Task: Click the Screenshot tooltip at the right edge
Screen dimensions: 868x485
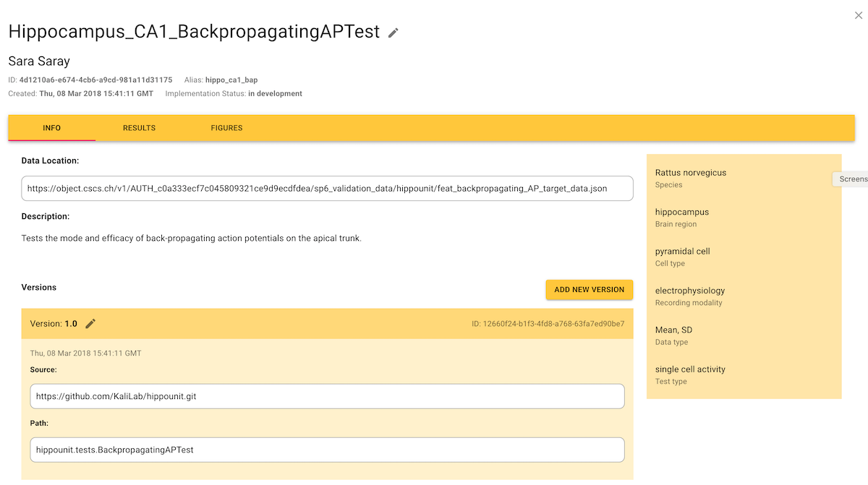Action: click(x=852, y=179)
